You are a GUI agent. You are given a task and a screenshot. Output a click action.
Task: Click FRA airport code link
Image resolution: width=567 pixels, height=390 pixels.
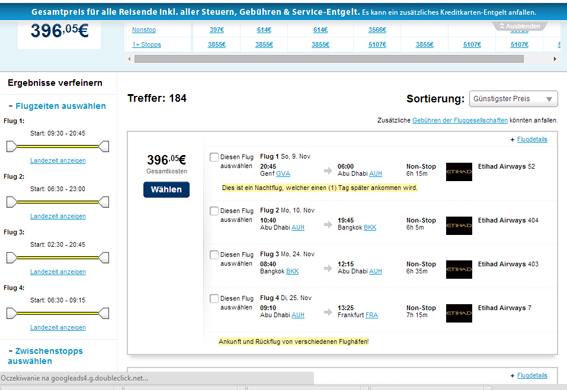[x=371, y=315]
